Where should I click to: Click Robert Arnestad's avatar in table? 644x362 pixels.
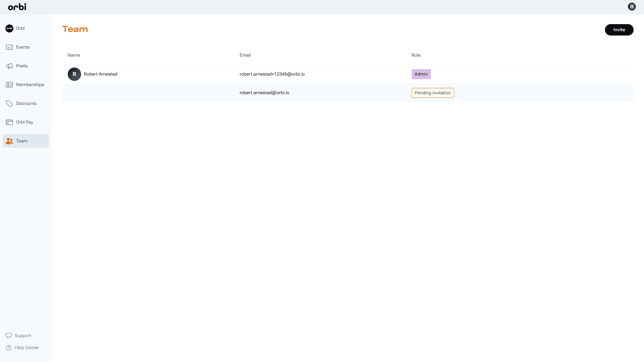(x=74, y=74)
